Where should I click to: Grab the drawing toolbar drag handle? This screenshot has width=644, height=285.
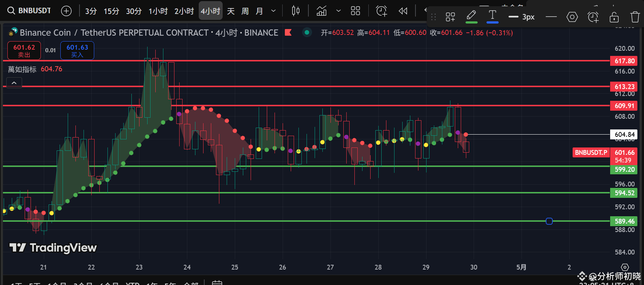pos(434,17)
